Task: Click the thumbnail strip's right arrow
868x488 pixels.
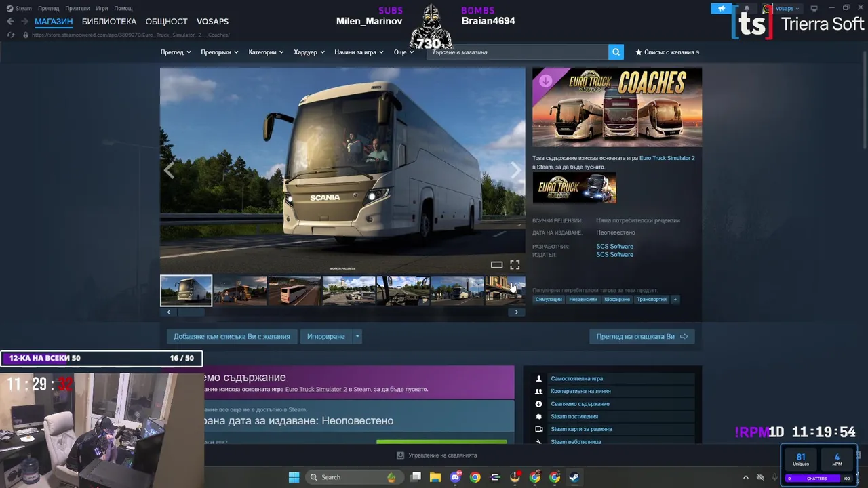Action: [517, 312]
